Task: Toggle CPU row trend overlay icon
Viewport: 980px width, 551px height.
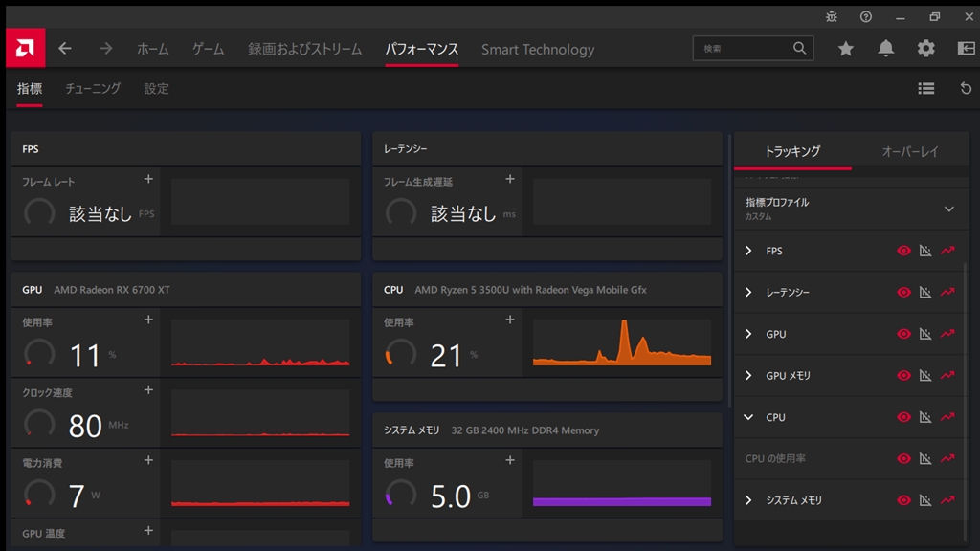Action: coord(947,417)
